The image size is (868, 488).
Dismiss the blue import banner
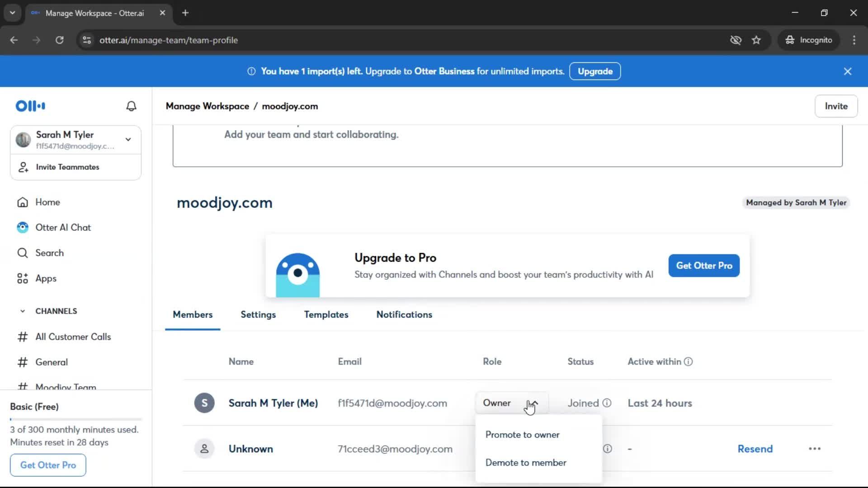point(848,71)
